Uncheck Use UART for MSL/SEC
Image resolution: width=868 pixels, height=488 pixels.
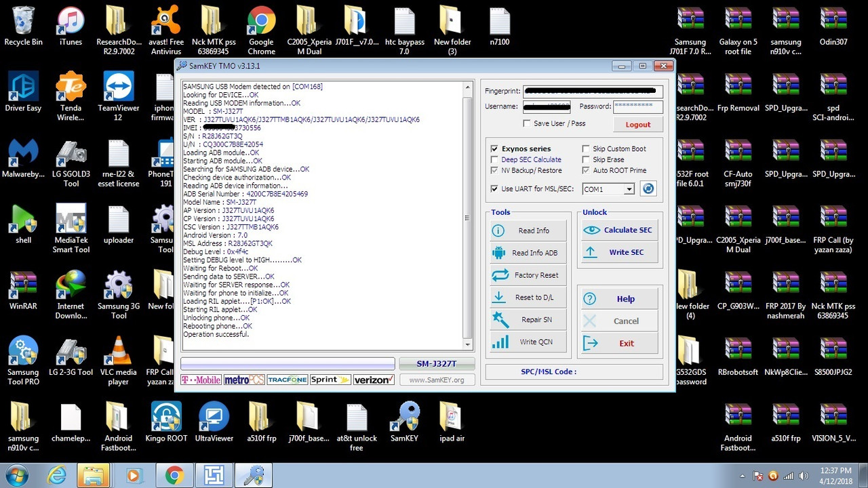click(x=495, y=189)
